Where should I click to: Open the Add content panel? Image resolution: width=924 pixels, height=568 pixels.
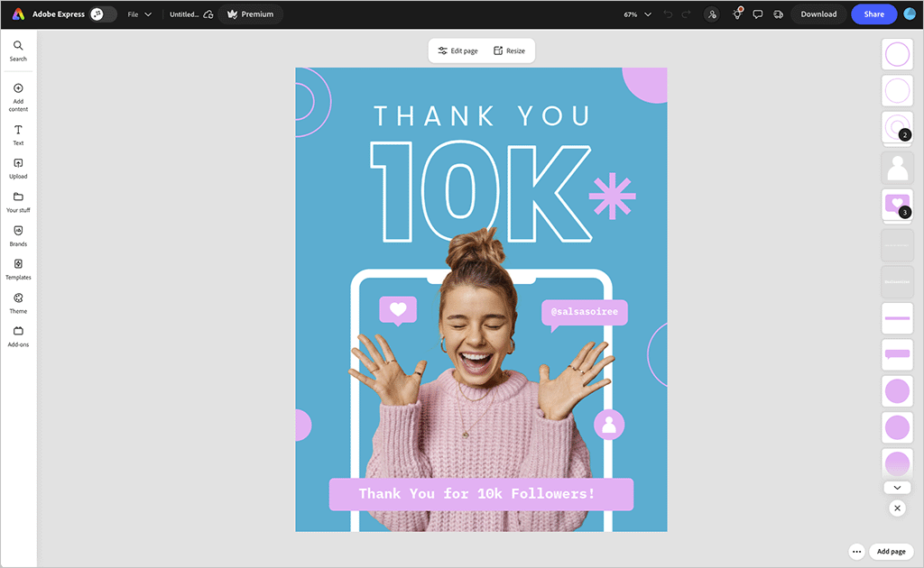click(x=17, y=95)
